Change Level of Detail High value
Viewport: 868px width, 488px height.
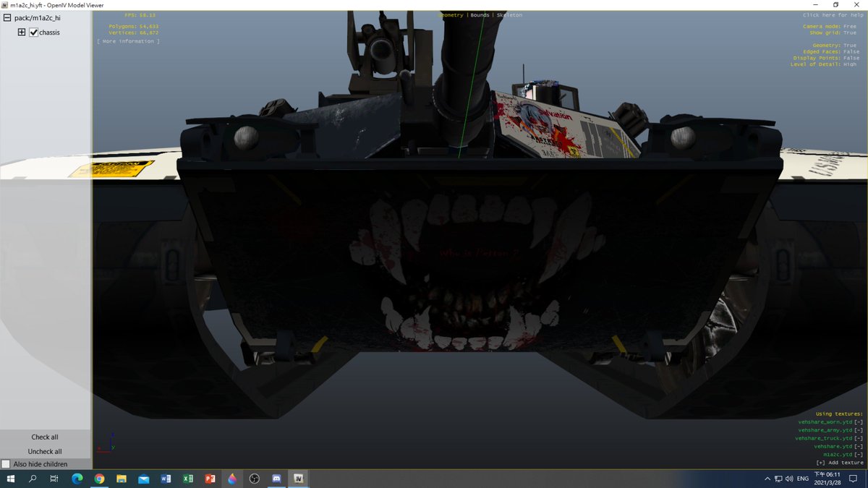pyautogui.click(x=851, y=64)
